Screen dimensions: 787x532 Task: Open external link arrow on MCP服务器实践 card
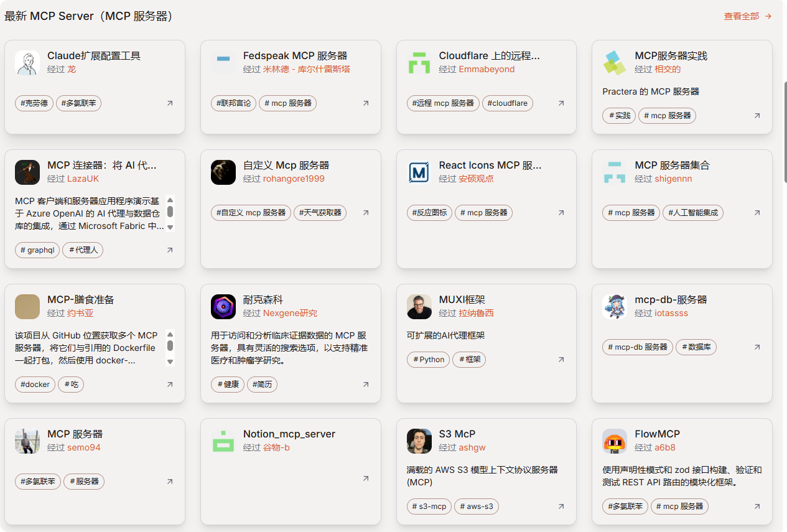coord(757,116)
